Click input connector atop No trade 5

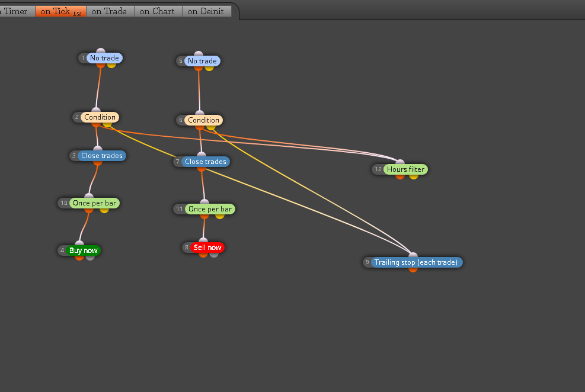[x=199, y=54]
